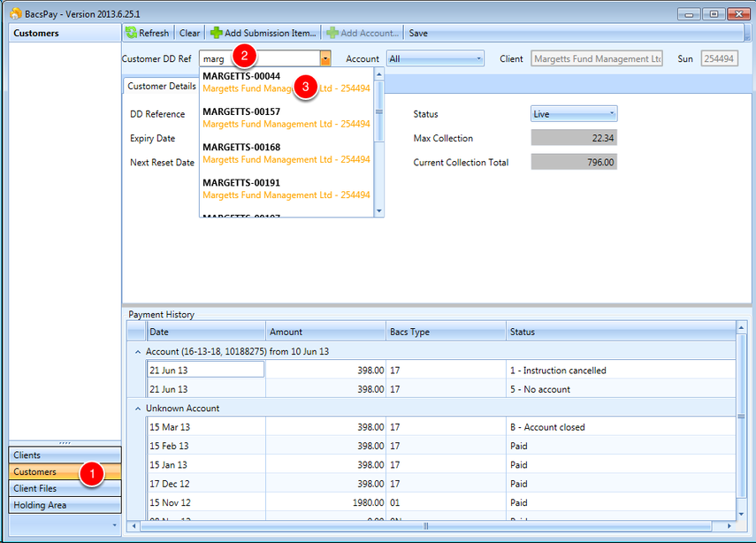Screen dimensions: 756x543
Task: Click suggestion list scroll down arrow
Action: [379, 210]
